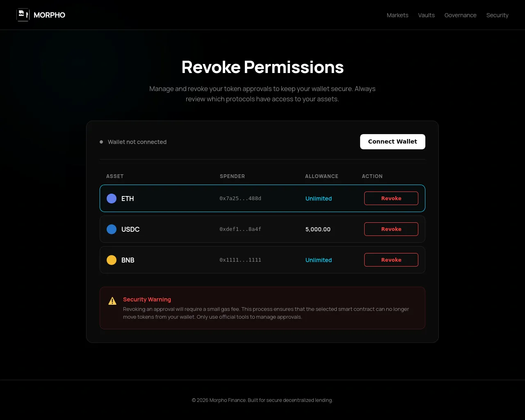Revoke the BNB approval
The image size is (525, 420).
[x=391, y=260]
